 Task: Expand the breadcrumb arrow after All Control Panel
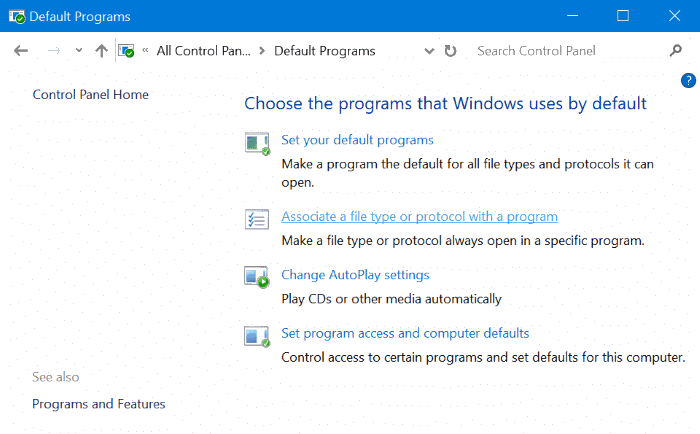(262, 51)
